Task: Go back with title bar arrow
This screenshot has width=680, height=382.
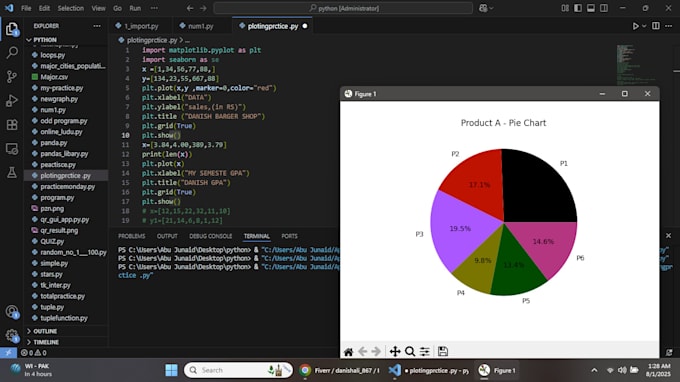Action: tap(190, 8)
